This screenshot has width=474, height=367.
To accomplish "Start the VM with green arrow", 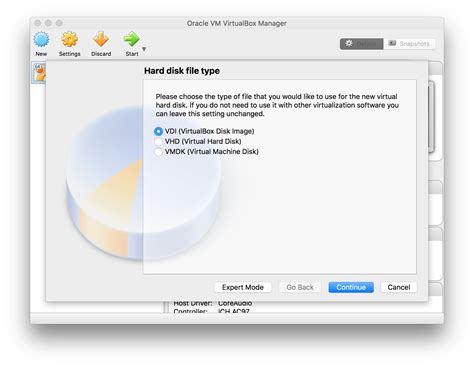I will coord(132,39).
